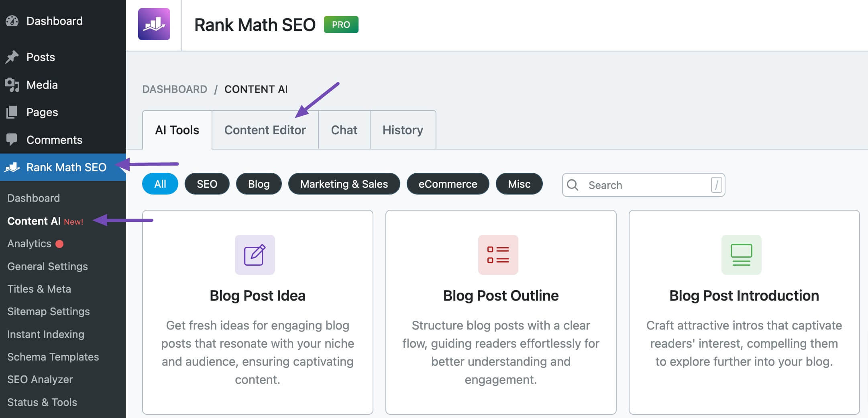Open the Pages icon
Screen dimensions: 868x418
pyautogui.click(x=13, y=112)
